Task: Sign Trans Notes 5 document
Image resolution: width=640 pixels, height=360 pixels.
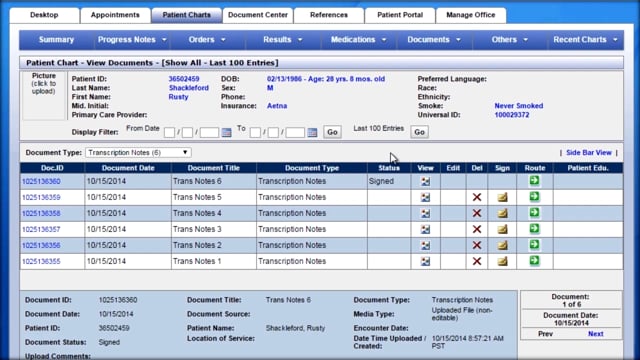Action: tap(502, 197)
